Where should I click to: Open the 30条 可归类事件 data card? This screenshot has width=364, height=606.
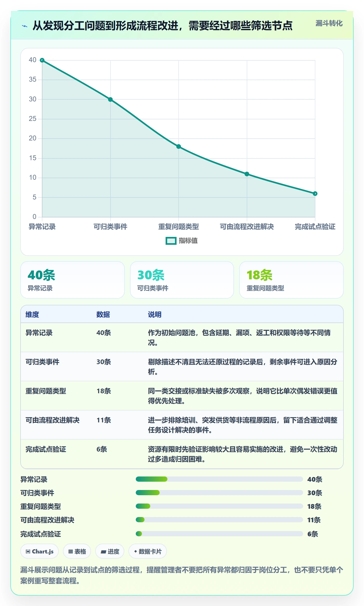(x=182, y=280)
